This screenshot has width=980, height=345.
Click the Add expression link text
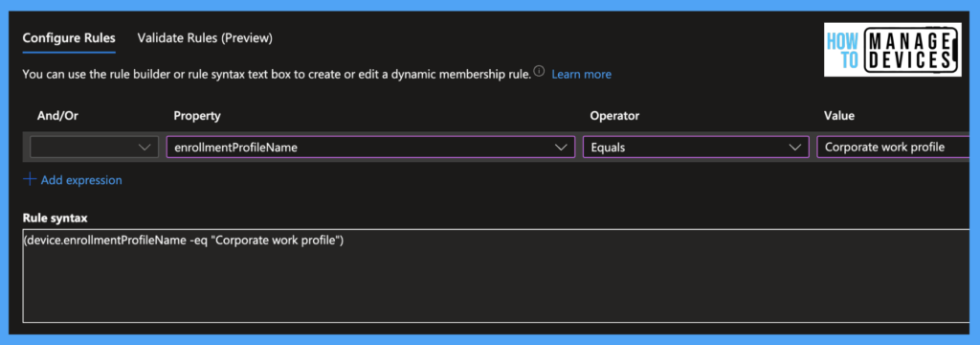click(x=81, y=180)
